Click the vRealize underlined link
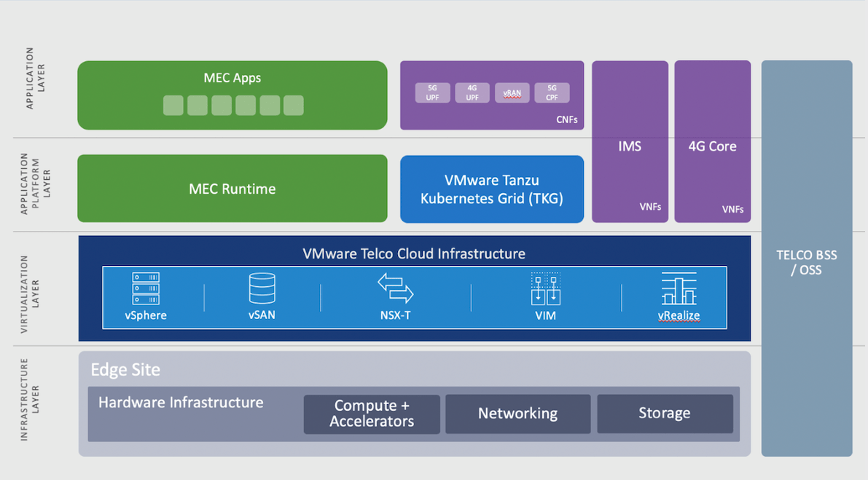Image resolution: width=868 pixels, height=480 pixels. point(679,315)
